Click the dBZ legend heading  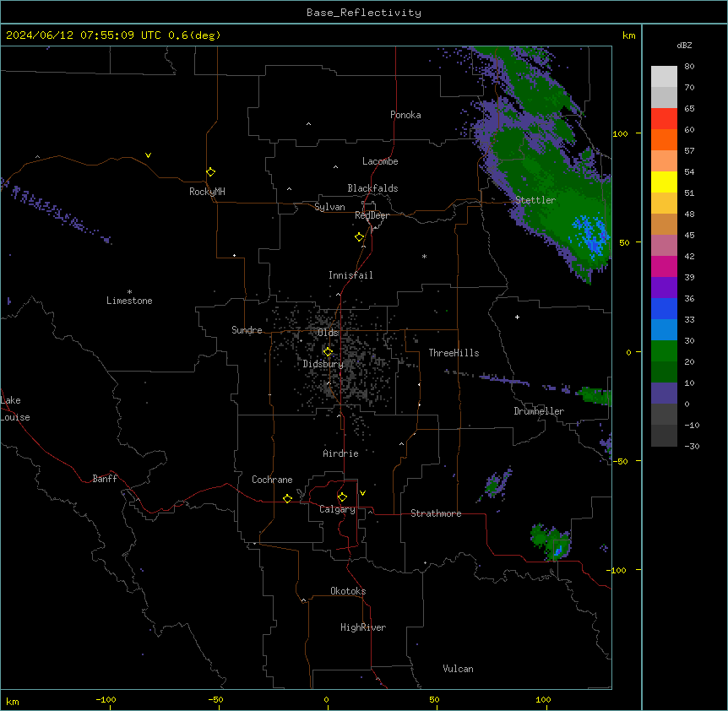(684, 45)
